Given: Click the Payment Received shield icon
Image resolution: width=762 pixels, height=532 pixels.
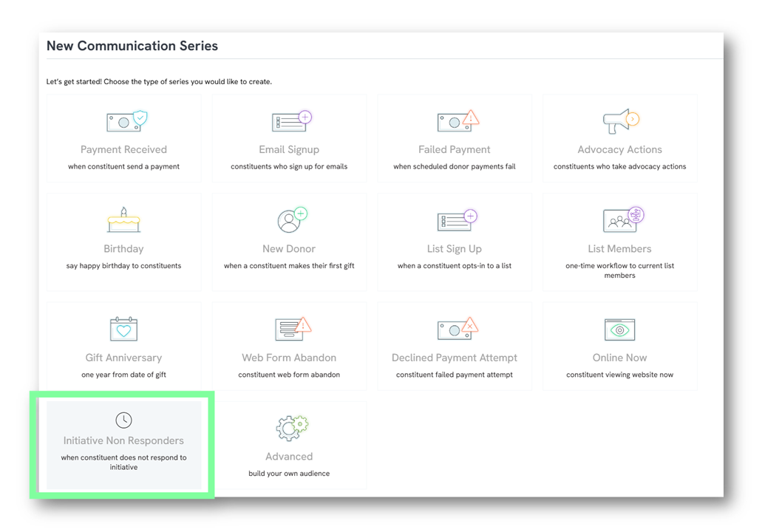Looking at the screenshot, I should pos(126,121).
